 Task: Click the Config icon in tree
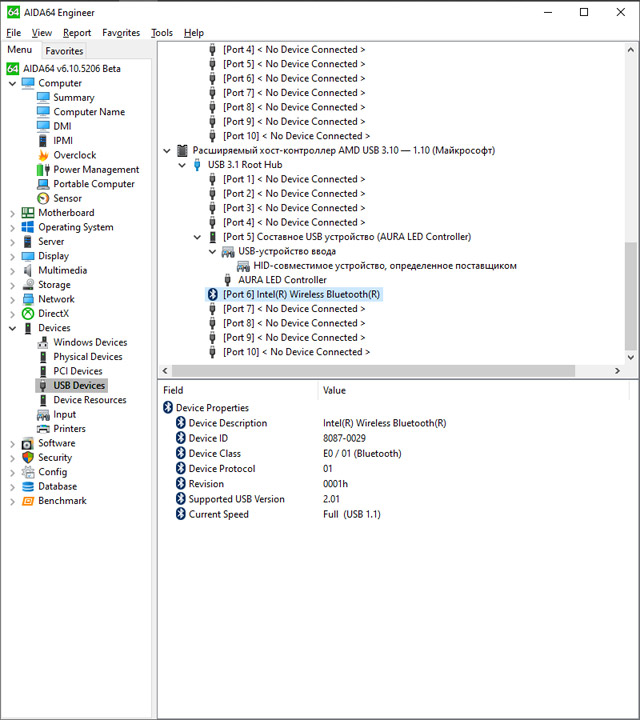point(28,472)
